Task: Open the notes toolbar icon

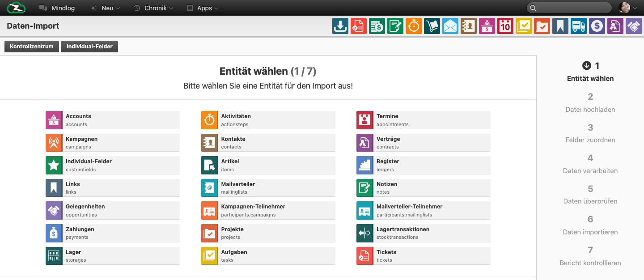Action: point(395,26)
